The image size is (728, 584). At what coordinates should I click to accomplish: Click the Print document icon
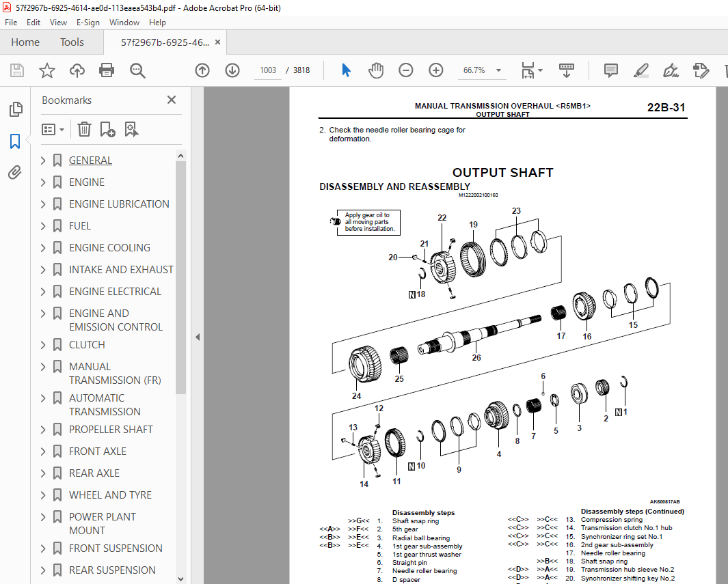pyautogui.click(x=107, y=70)
